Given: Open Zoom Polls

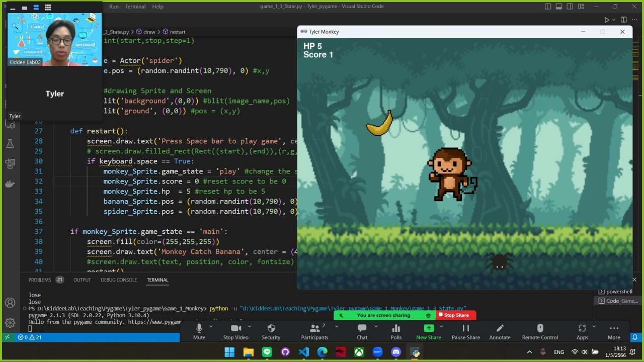Looking at the screenshot, I should click(x=396, y=332).
